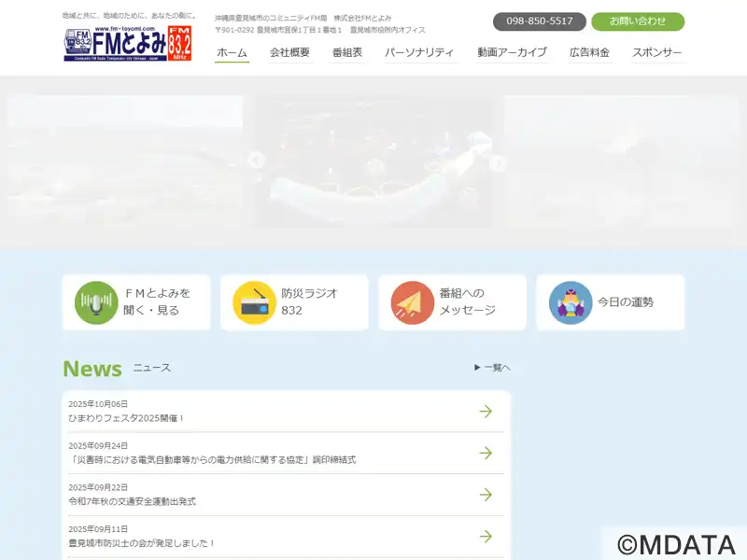Click the paper airplane message icon

click(412, 302)
